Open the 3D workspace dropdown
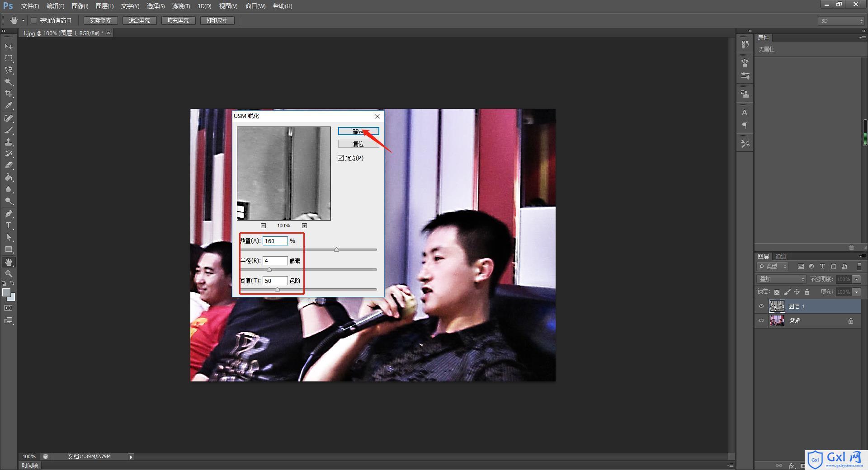 (x=841, y=21)
